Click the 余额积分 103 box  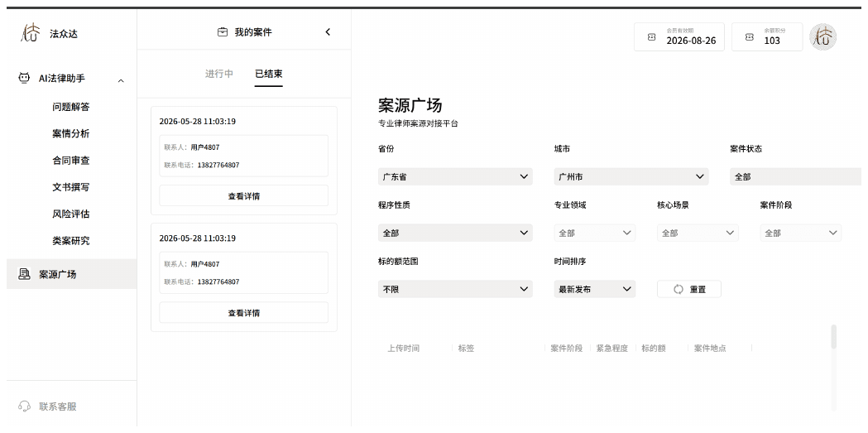767,36
